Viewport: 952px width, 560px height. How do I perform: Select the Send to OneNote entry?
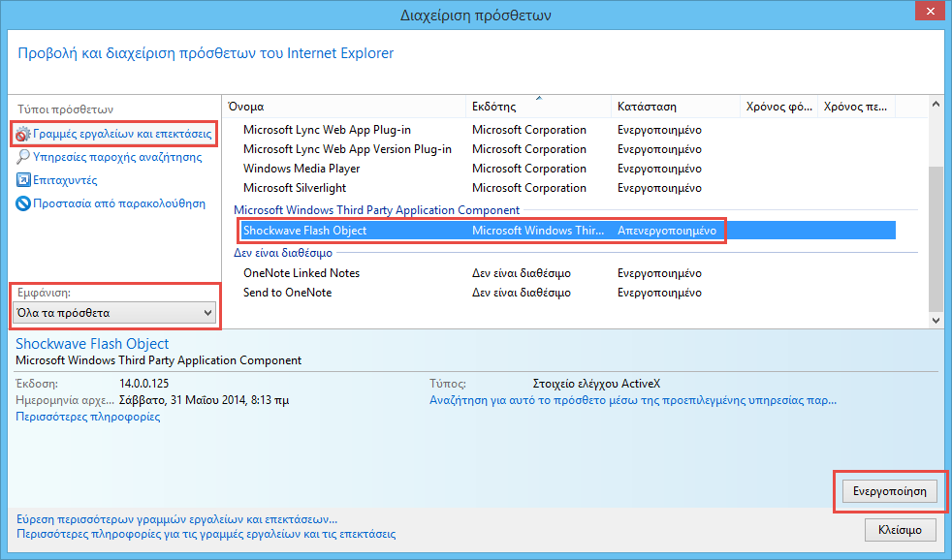point(287,293)
